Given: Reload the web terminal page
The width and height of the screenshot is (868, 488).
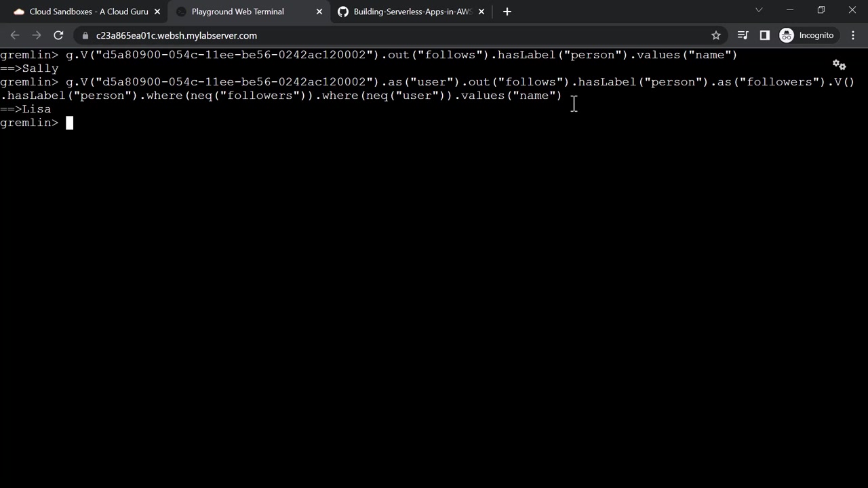Looking at the screenshot, I should click(58, 35).
